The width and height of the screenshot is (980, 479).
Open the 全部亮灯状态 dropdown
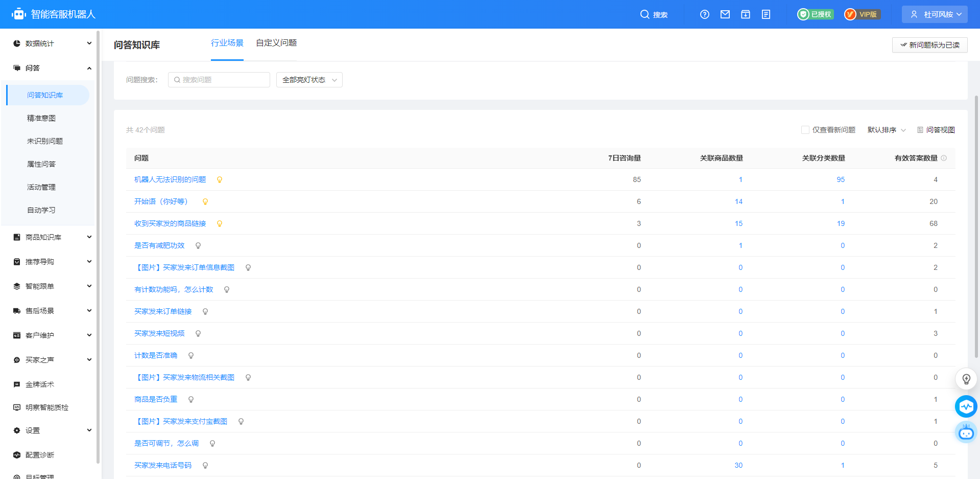[309, 80]
